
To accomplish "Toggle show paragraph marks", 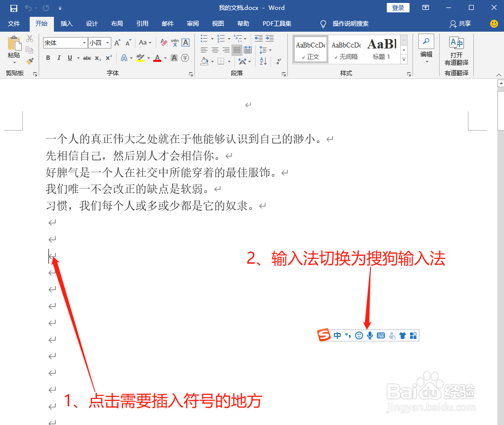I will 278,61.
